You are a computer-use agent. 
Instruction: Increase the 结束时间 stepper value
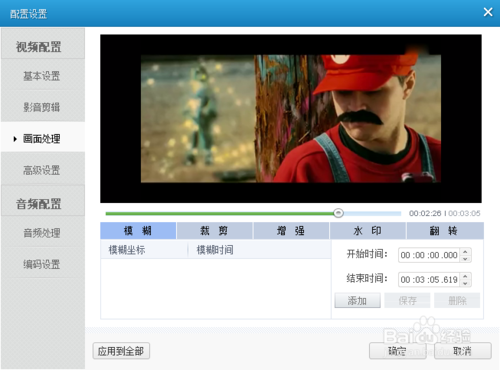pyautogui.click(x=466, y=276)
